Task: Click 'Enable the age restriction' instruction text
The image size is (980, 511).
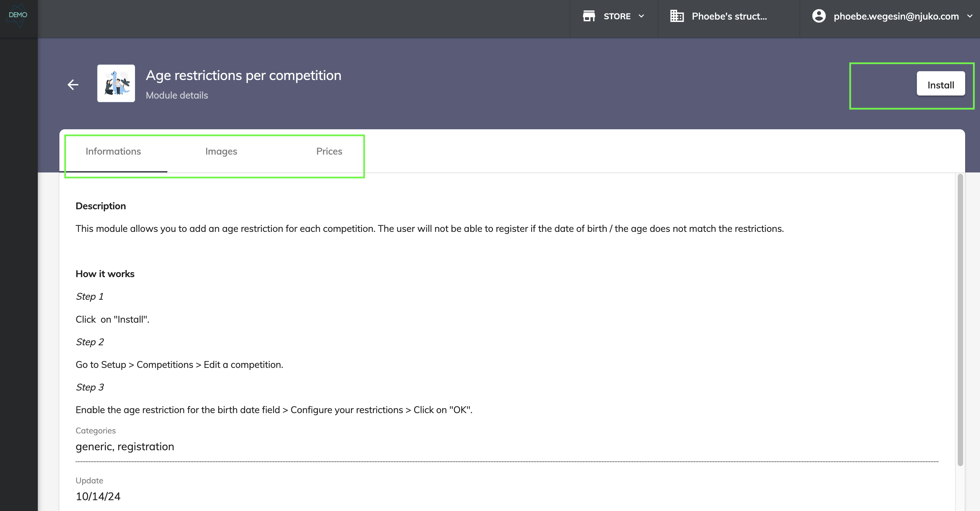Action: pos(274,410)
